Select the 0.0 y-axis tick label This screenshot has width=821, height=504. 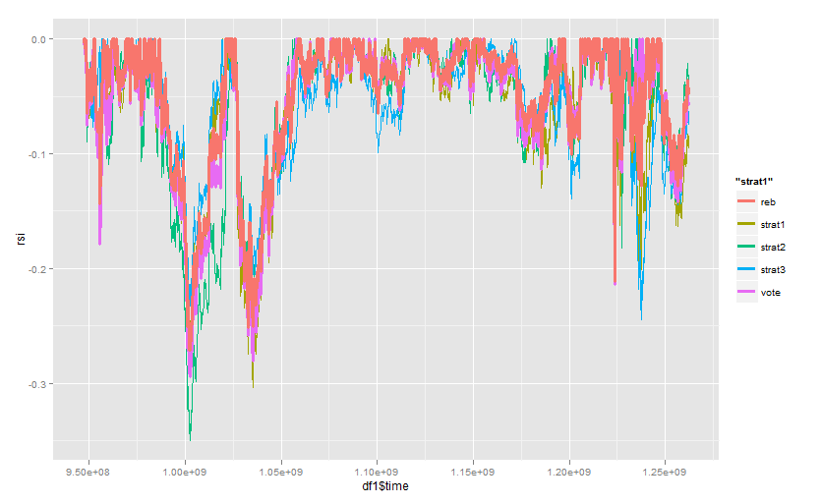point(37,39)
